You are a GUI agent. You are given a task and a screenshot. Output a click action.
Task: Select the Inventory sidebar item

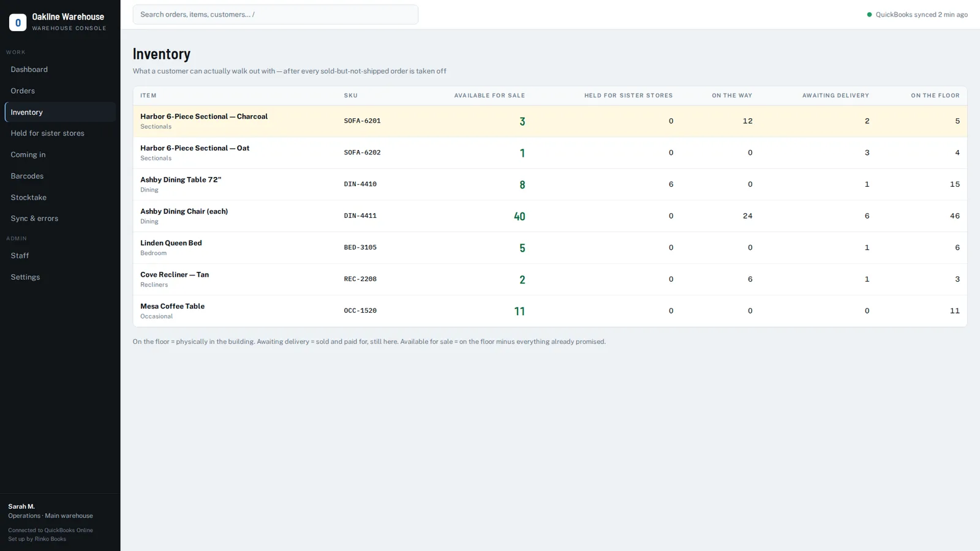pyautogui.click(x=60, y=112)
